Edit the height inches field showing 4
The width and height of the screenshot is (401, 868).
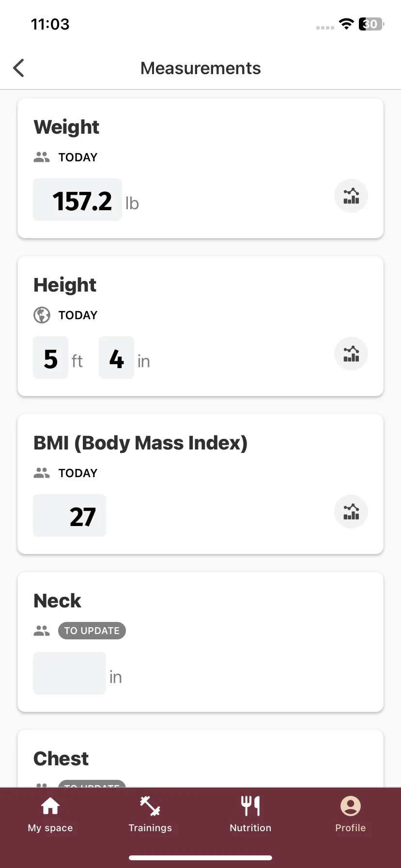tap(116, 357)
